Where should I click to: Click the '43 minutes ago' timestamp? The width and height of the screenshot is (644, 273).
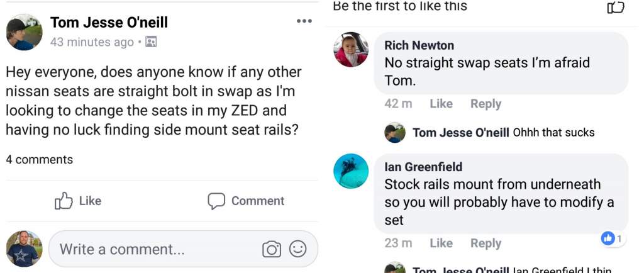(92, 42)
